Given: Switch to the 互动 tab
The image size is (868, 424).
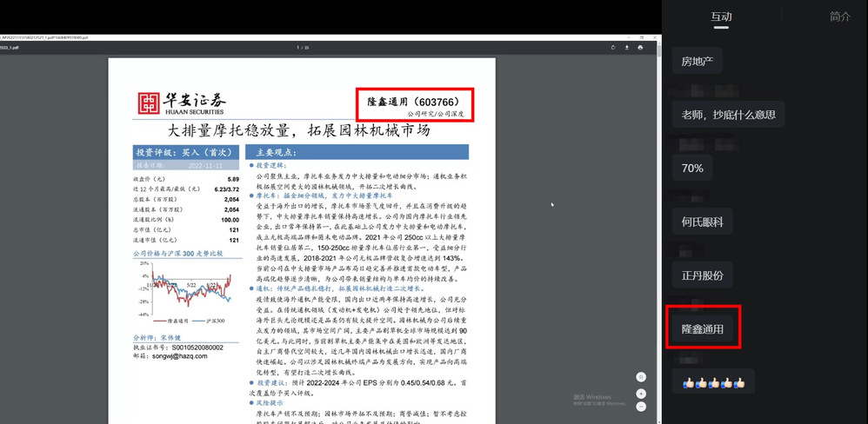Looking at the screenshot, I should click(x=721, y=17).
